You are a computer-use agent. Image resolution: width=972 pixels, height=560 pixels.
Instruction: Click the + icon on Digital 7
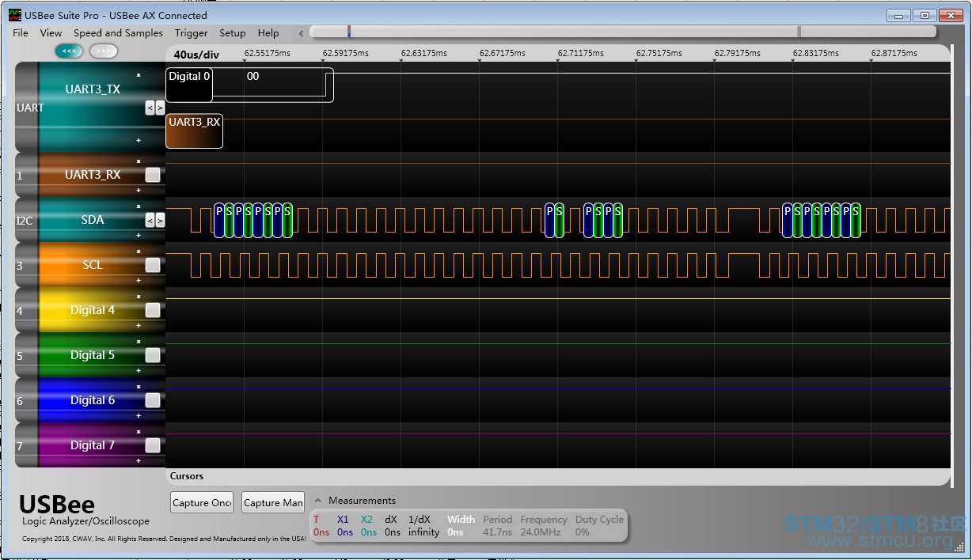click(x=139, y=460)
